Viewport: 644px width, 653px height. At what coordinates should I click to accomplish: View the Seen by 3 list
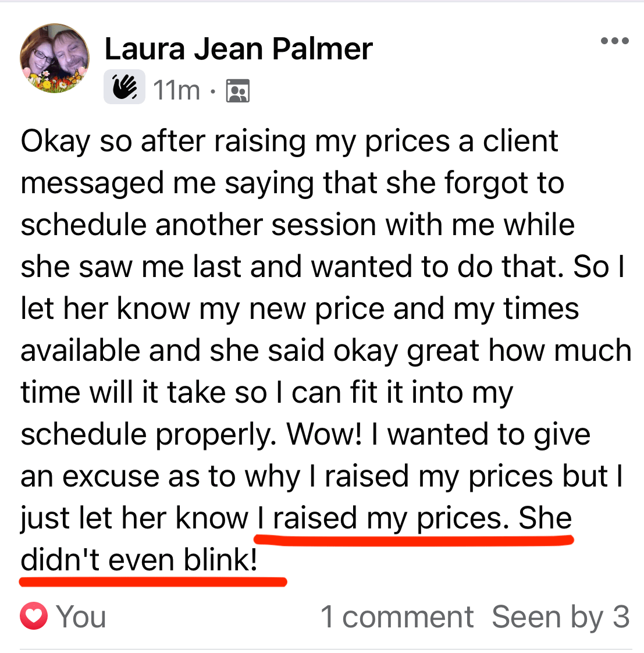[560, 617]
